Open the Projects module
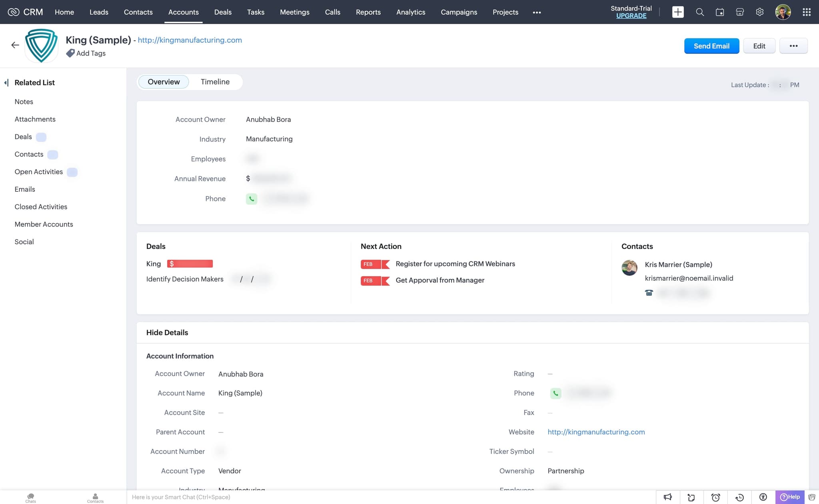The height and width of the screenshot is (504, 819). tap(505, 12)
